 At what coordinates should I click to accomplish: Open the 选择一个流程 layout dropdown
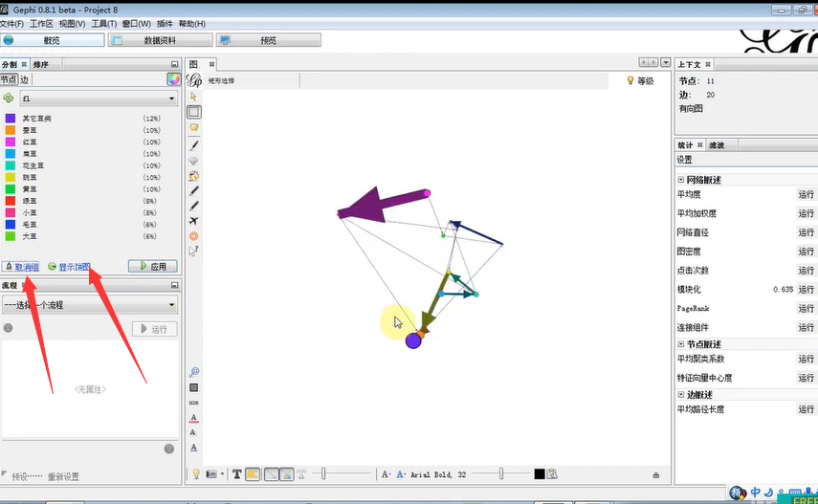pos(90,305)
